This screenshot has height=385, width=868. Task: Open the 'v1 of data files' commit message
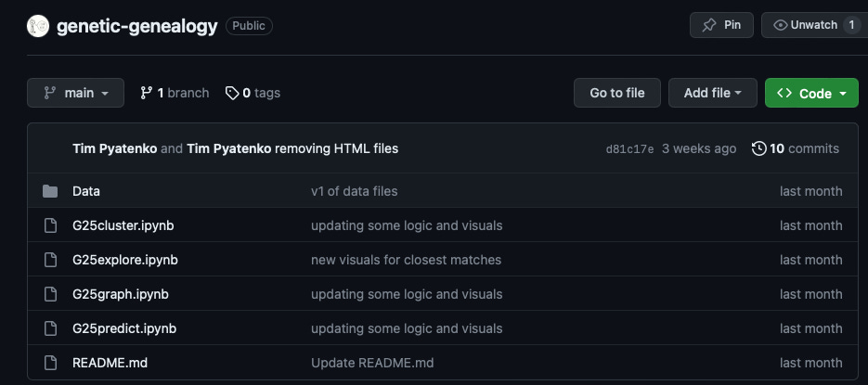(355, 191)
